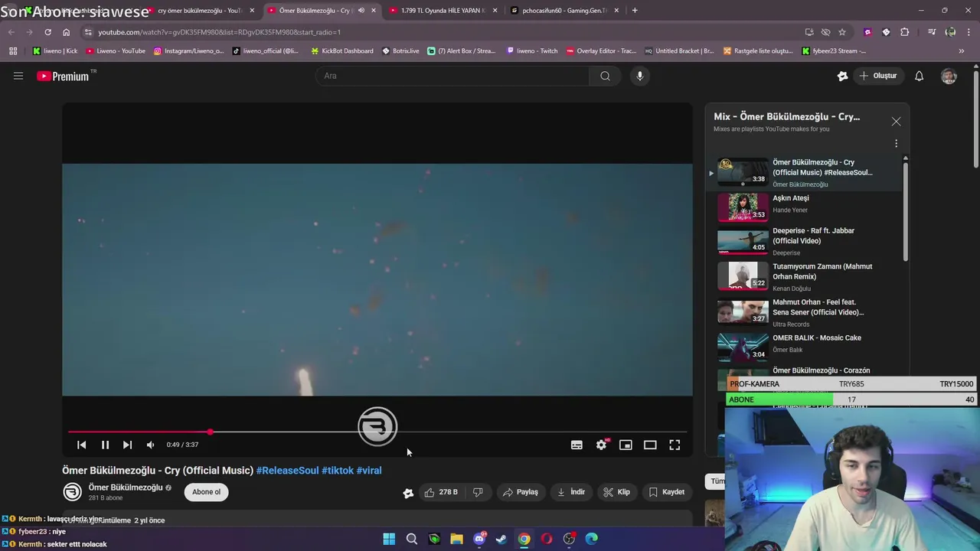Open Windows taskbar search
Screen dimensions: 980x551
[x=412, y=539]
